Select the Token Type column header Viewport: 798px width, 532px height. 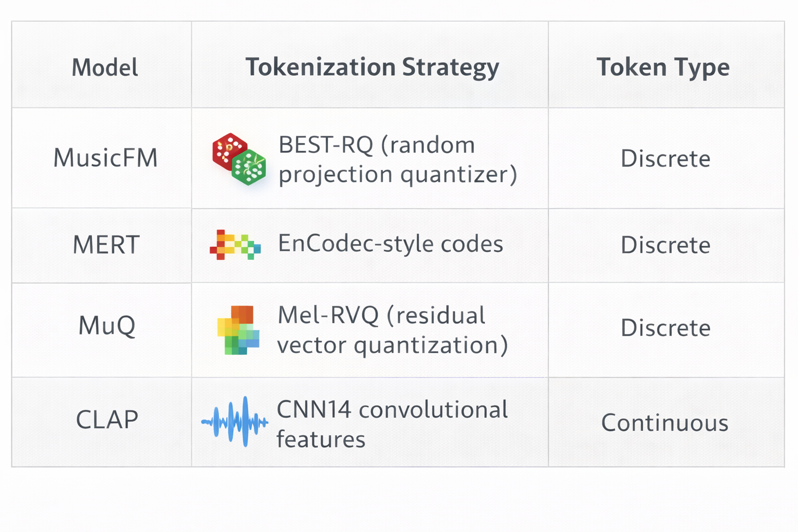point(663,67)
